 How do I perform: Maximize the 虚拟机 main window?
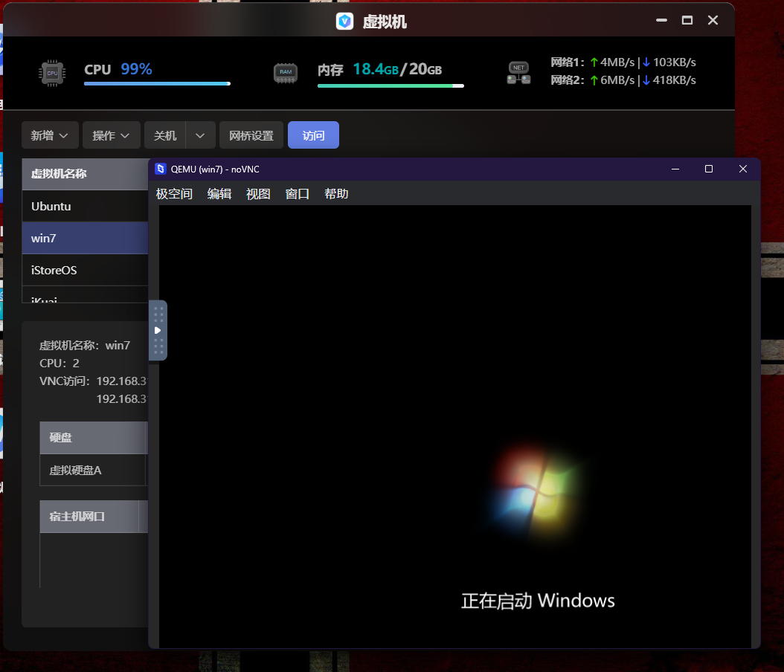[687, 20]
